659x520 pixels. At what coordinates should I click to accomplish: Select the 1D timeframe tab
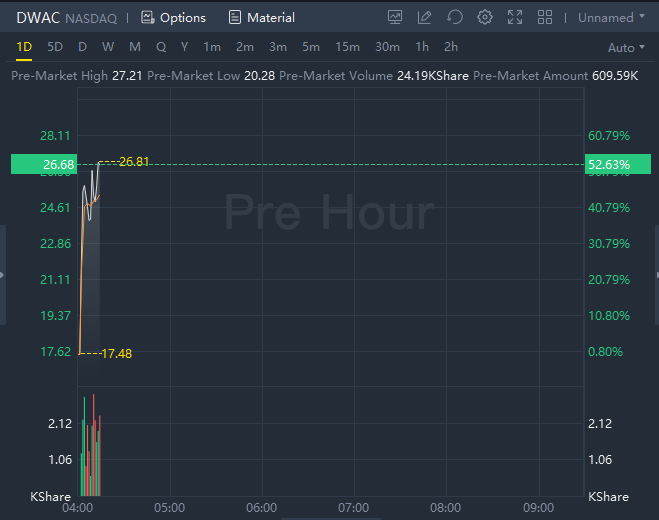coord(24,47)
